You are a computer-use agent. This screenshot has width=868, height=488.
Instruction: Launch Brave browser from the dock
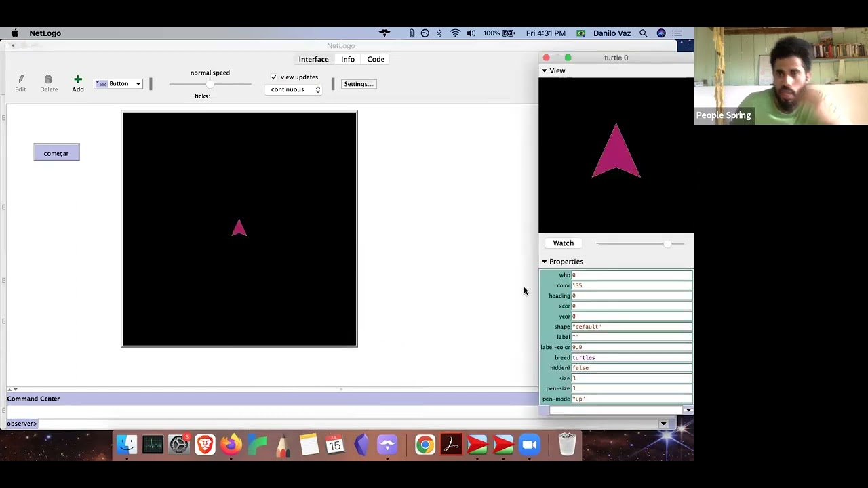(205, 445)
